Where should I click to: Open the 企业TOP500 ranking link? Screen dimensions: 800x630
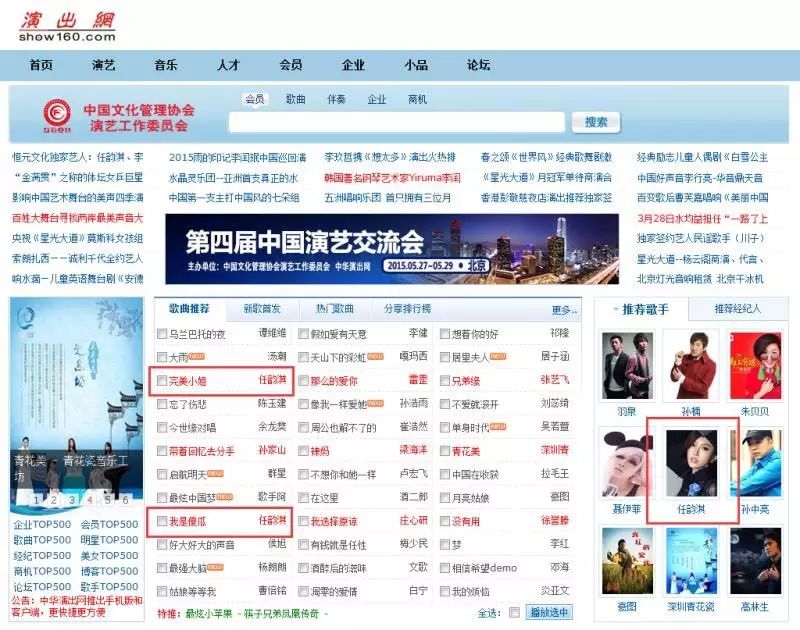coord(42,524)
